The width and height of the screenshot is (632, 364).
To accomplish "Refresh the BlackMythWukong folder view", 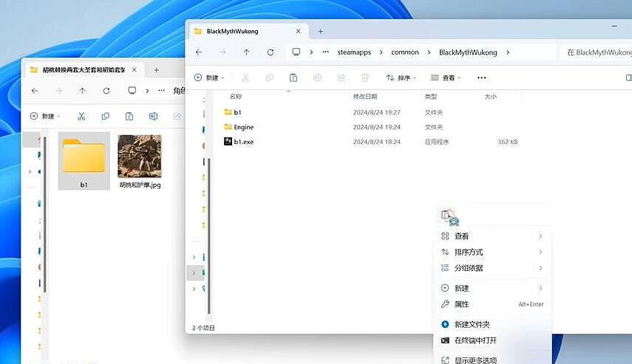I will click(271, 52).
